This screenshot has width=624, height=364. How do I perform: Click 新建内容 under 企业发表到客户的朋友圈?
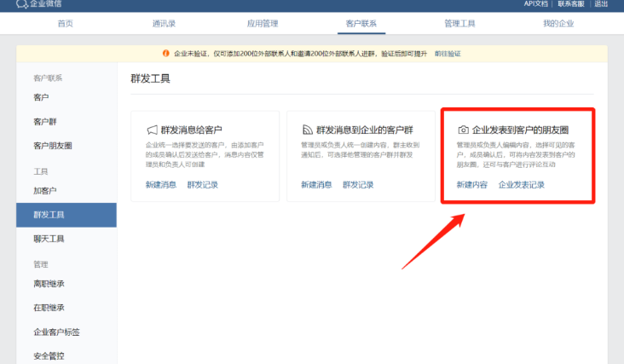pos(471,184)
